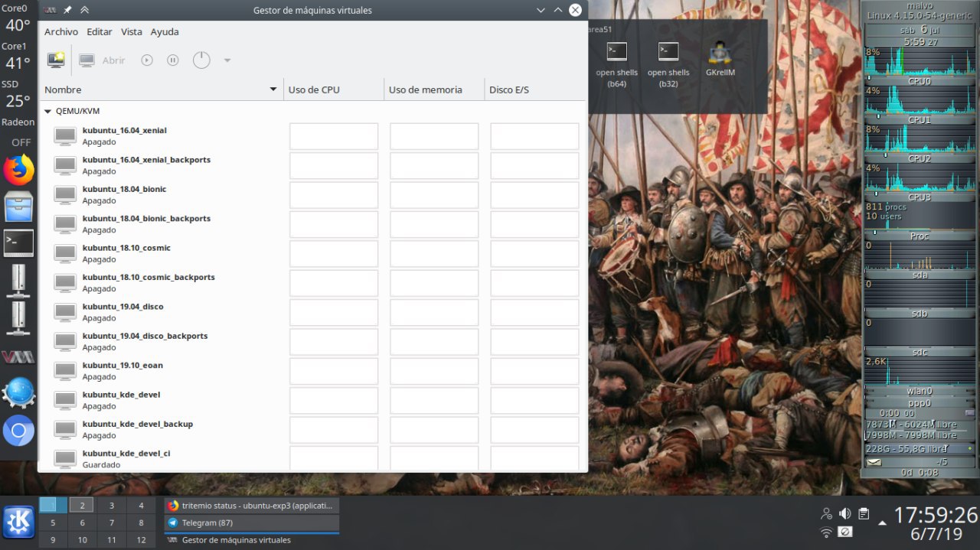Switch to the tritemio status Firefox task

251,505
